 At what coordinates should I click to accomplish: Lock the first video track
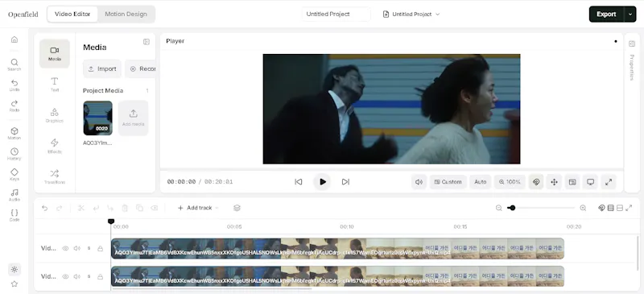100,248
